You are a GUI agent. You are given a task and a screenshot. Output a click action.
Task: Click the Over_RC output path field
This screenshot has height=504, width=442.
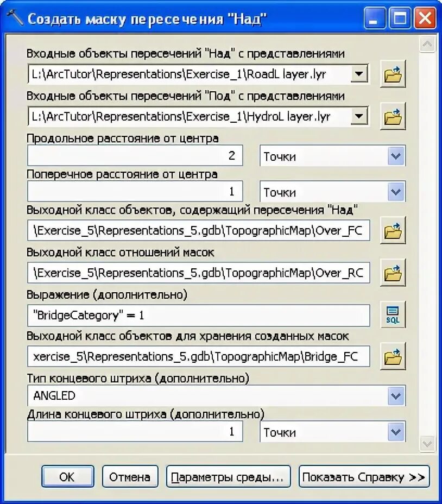[199, 273]
